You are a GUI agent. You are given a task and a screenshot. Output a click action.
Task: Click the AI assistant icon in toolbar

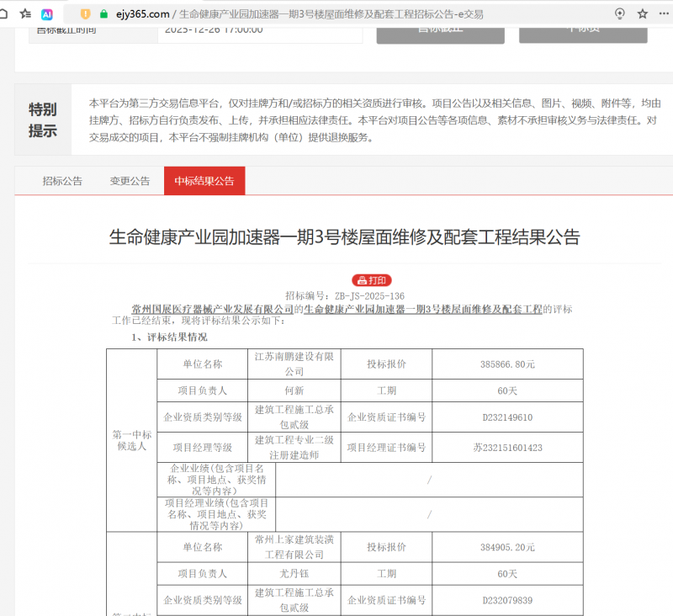click(47, 14)
